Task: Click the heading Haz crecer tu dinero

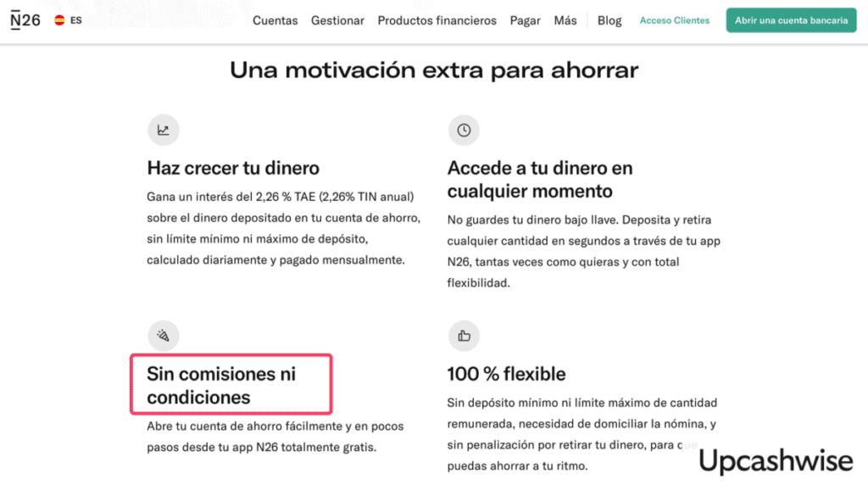Action: (233, 168)
